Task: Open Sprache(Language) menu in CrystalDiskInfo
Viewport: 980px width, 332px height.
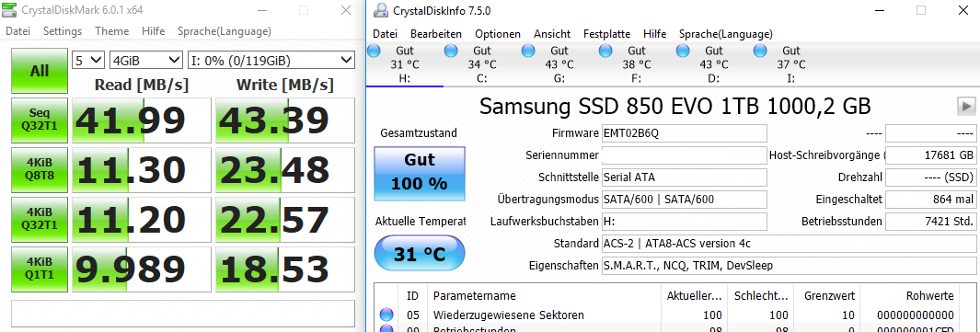Action: (x=726, y=34)
